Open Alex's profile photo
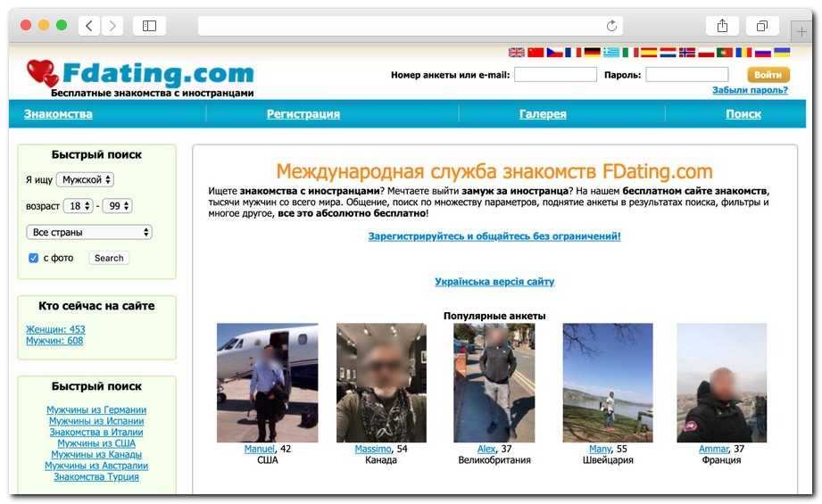 (494, 383)
